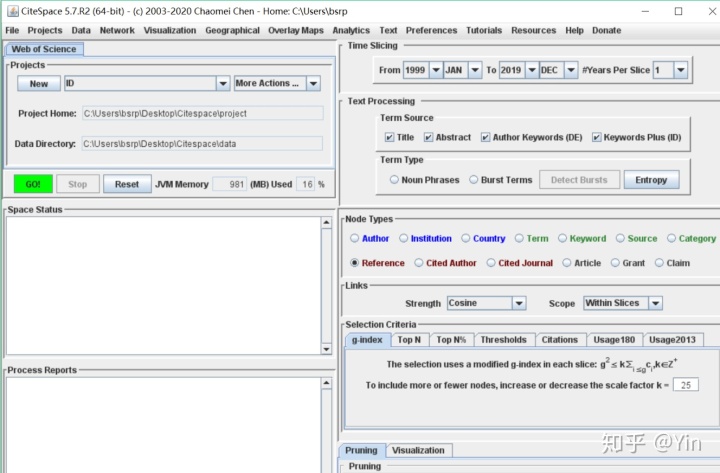This screenshot has width=720, height=473.
Task: Open the Preferences menu
Action: [x=431, y=30]
